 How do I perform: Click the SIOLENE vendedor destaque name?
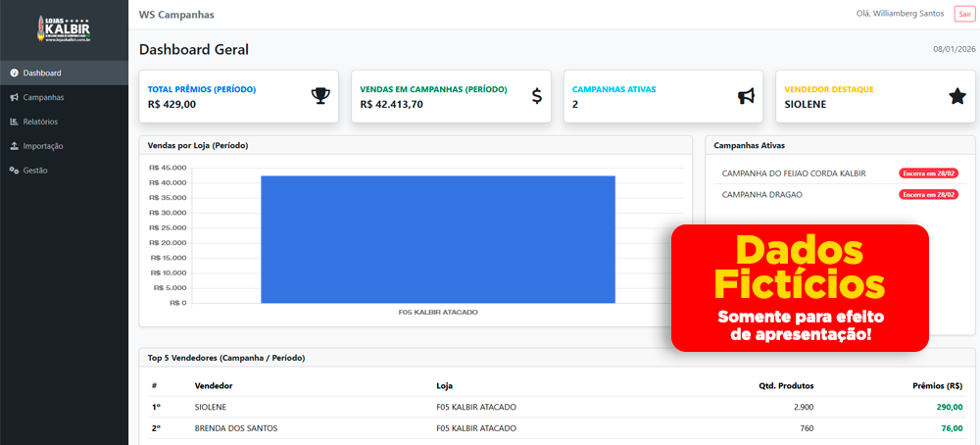[x=805, y=104]
